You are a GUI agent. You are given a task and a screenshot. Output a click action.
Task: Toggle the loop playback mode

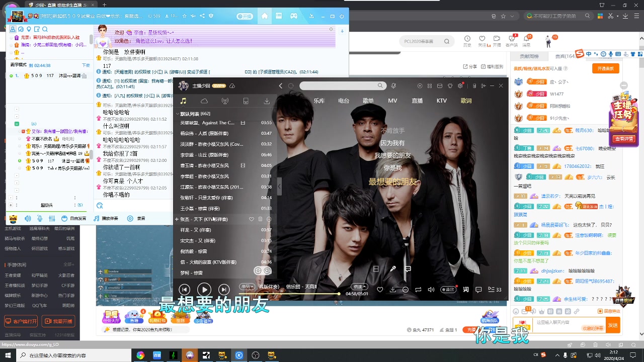(x=418, y=290)
